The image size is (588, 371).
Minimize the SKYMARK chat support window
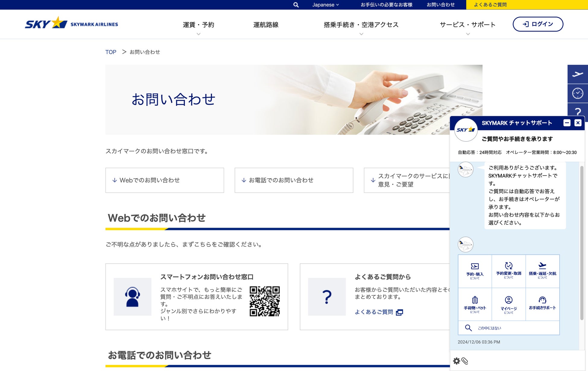[567, 123]
